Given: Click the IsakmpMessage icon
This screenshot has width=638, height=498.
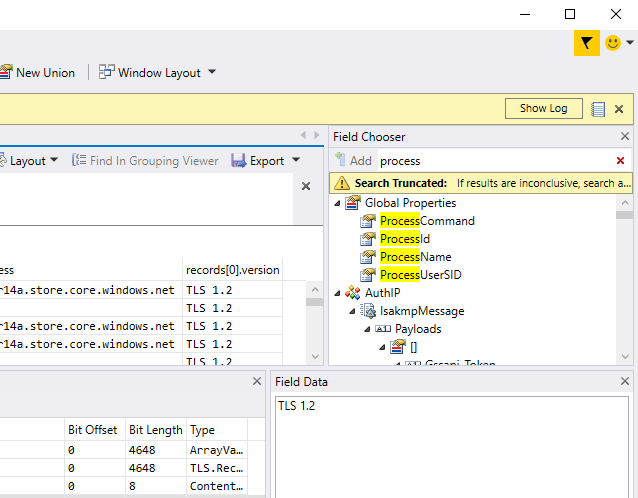Looking at the screenshot, I should (x=368, y=311).
